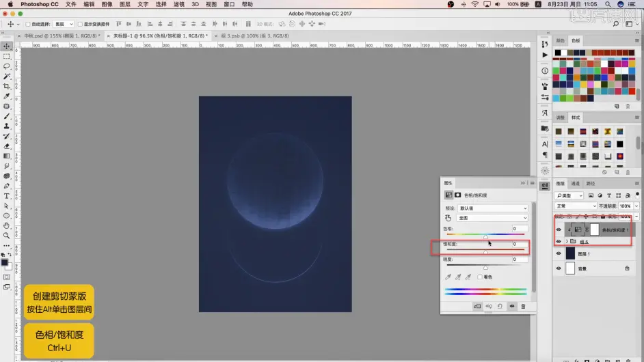Select the Rectangular Marquee tool
Viewport: 644px width, 362px height.
pos(7,56)
